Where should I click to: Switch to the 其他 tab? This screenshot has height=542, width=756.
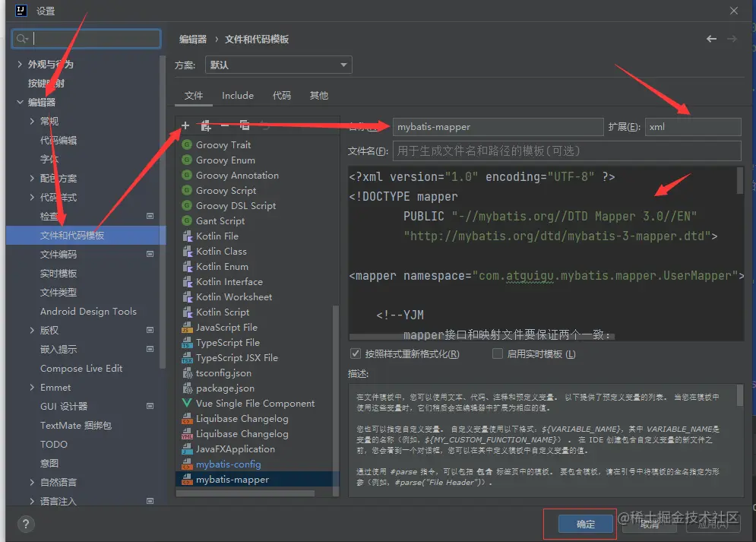coord(318,96)
